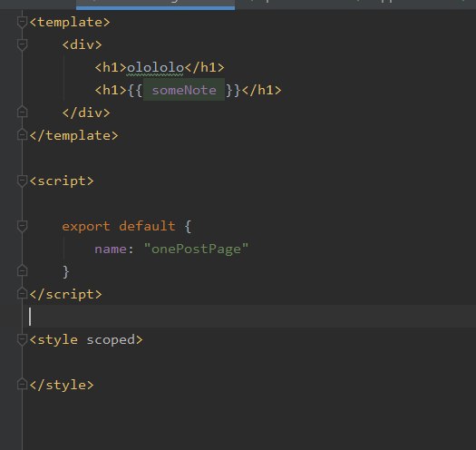Click the active editor tab with the blue underline

pyautogui.click(x=155, y=5)
